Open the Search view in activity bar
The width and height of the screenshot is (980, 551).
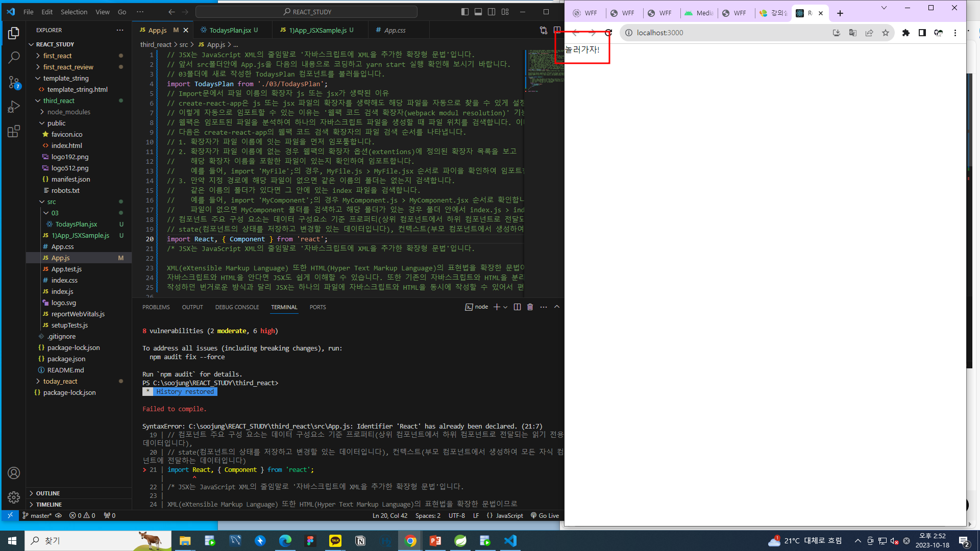pyautogui.click(x=14, y=57)
